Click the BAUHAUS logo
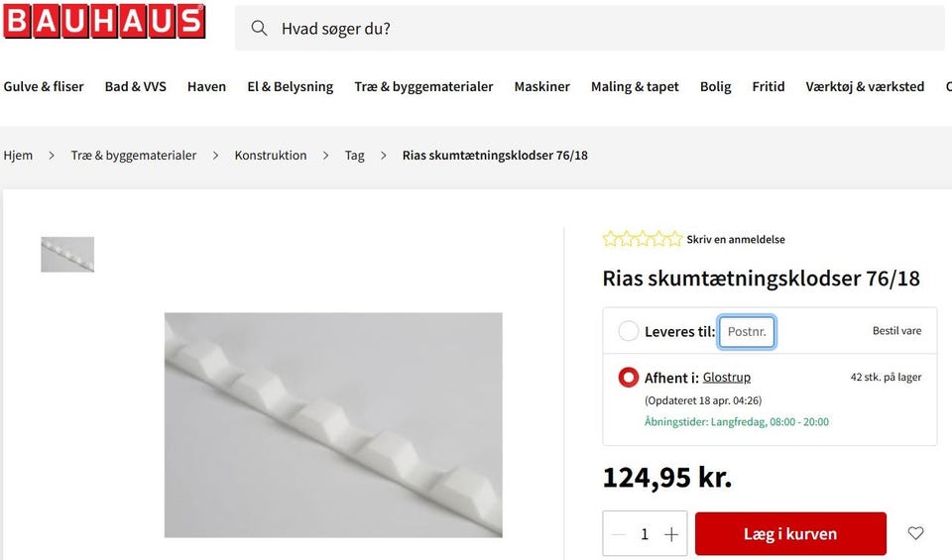Image resolution: width=952 pixels, height=560 pixels. pos(104,21)
